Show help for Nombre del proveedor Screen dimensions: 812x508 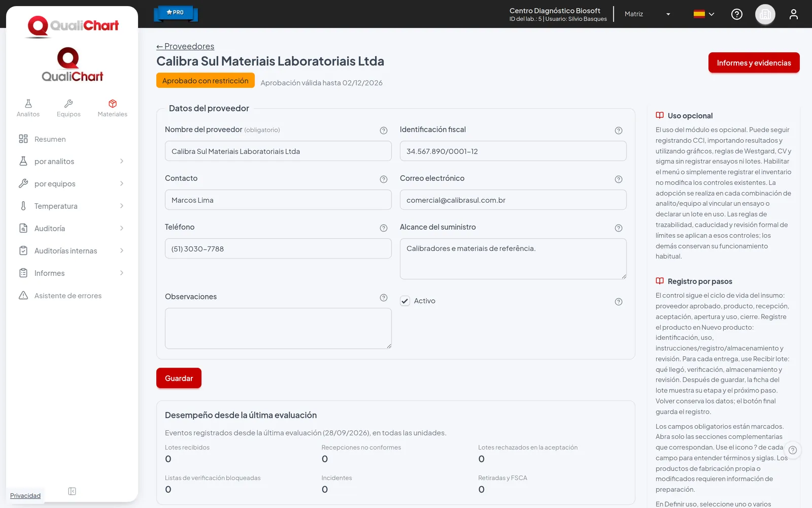384,131
